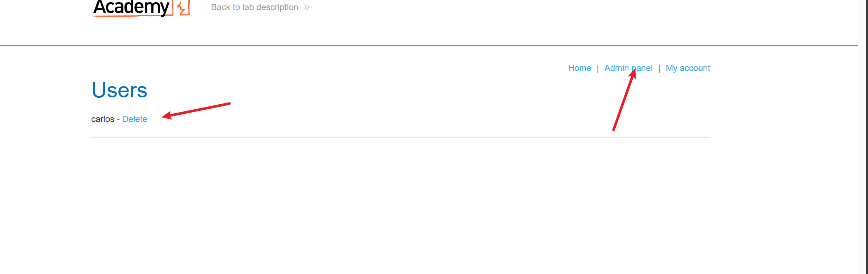
Task: Navigate to Home
Action: click(x=580, y=68)
